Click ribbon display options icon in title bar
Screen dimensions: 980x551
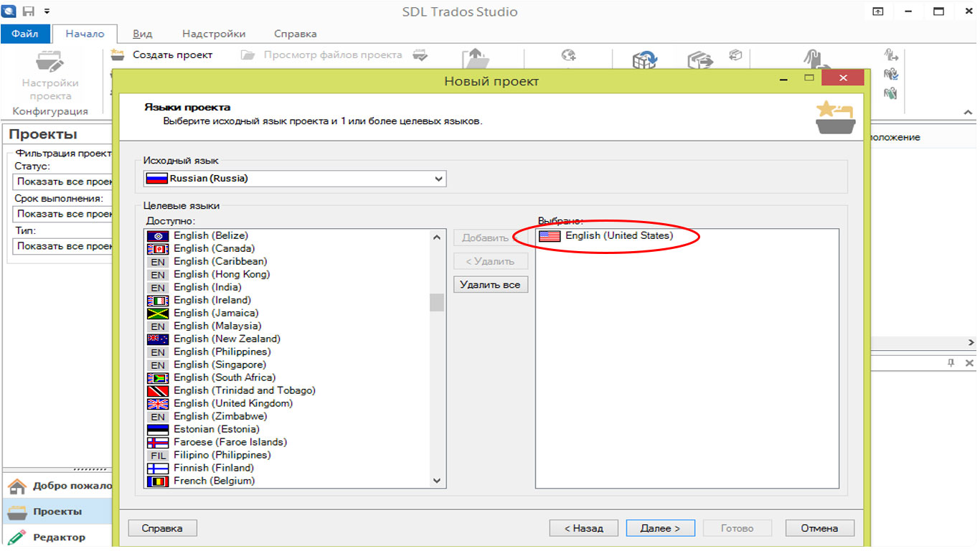(878, 11)
